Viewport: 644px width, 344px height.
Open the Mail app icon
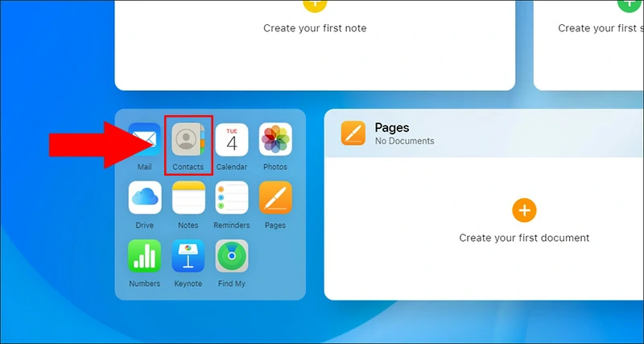[145, 139]
